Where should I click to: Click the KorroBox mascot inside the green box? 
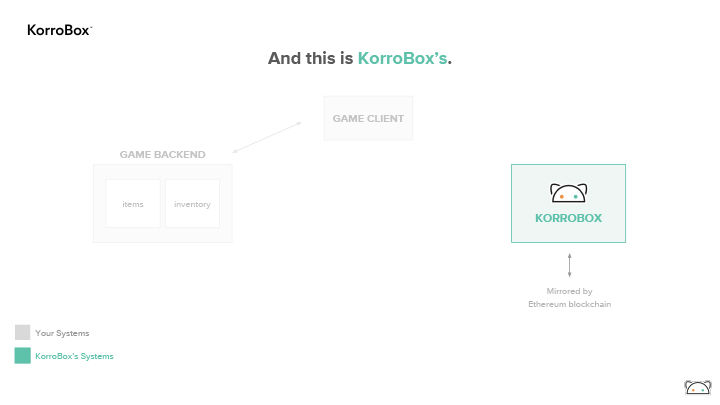click(x=568, y=193)
